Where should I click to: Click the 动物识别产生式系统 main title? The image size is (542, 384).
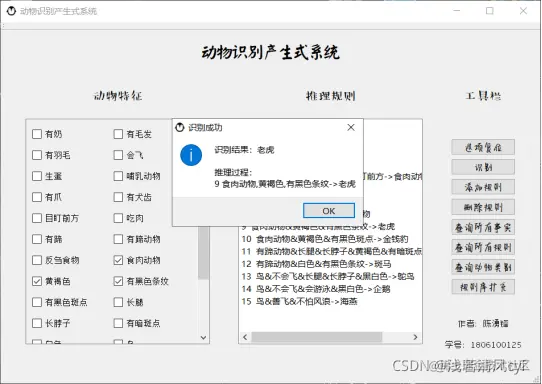point(271,53)
